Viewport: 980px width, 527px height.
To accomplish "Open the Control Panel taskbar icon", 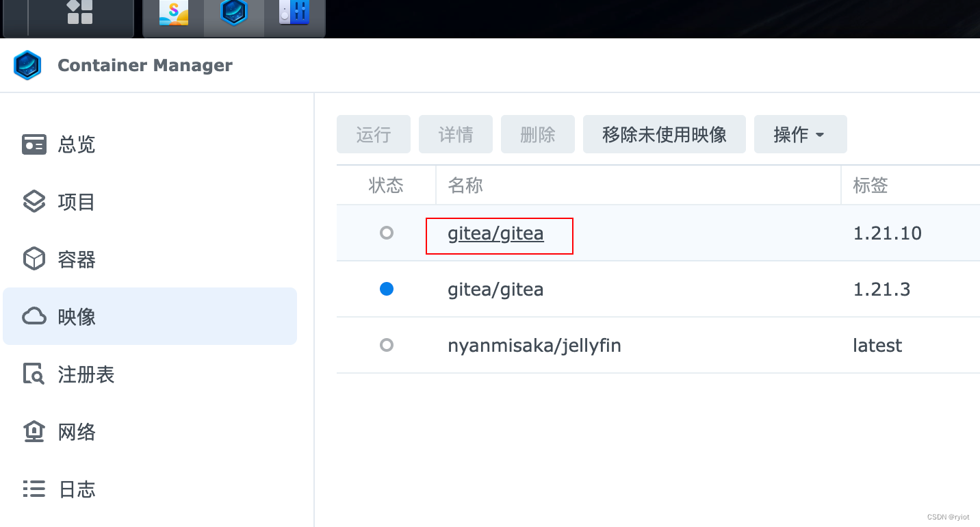I will [294, 12].
